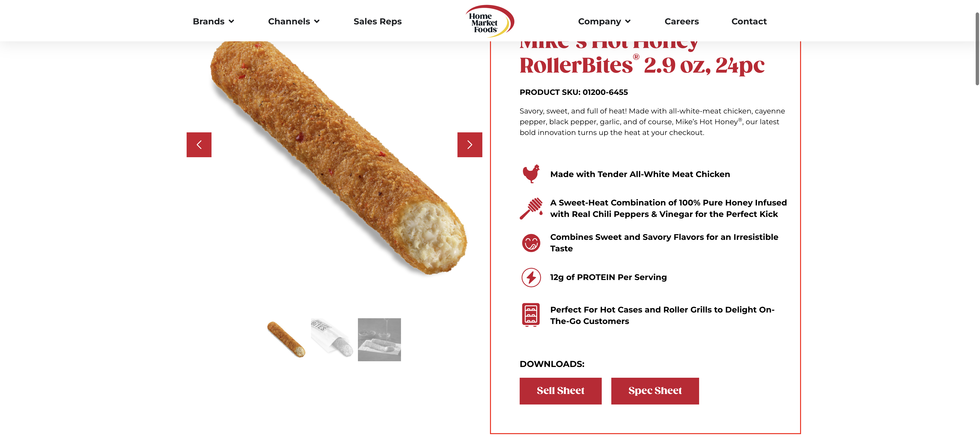Screen dimensions: 980x442
Task: Open the Channels dropdown menu
Action: pos(293,22)
